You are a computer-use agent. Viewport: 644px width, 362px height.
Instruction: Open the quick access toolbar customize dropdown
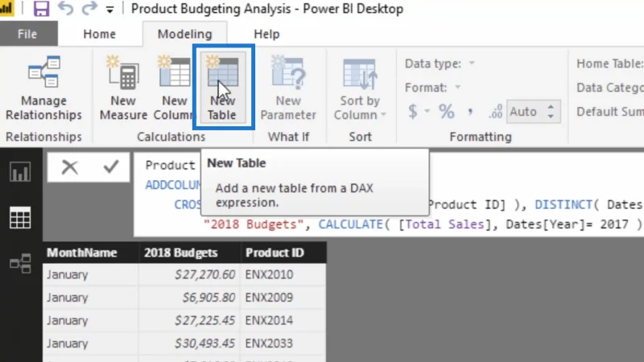[x=109, y=10]
